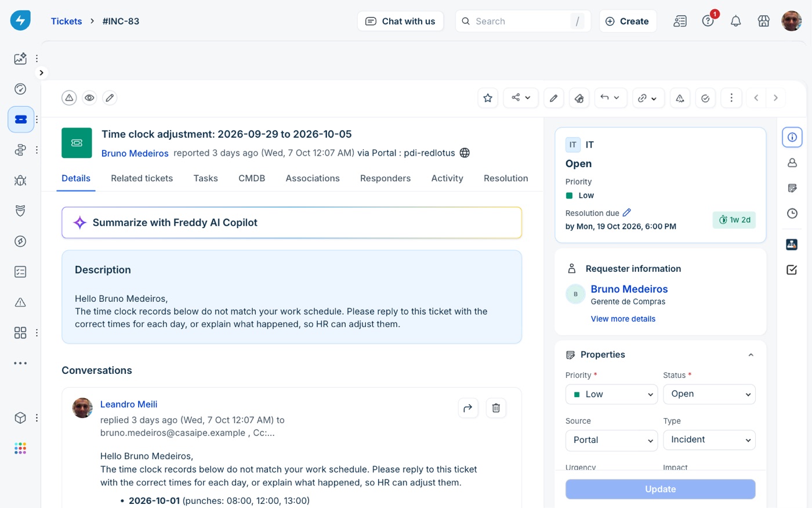Image resolution: width=812 pixels, height=508 pixels.
Task: Switch to the CMDB tab
Action: coord(252,178)
